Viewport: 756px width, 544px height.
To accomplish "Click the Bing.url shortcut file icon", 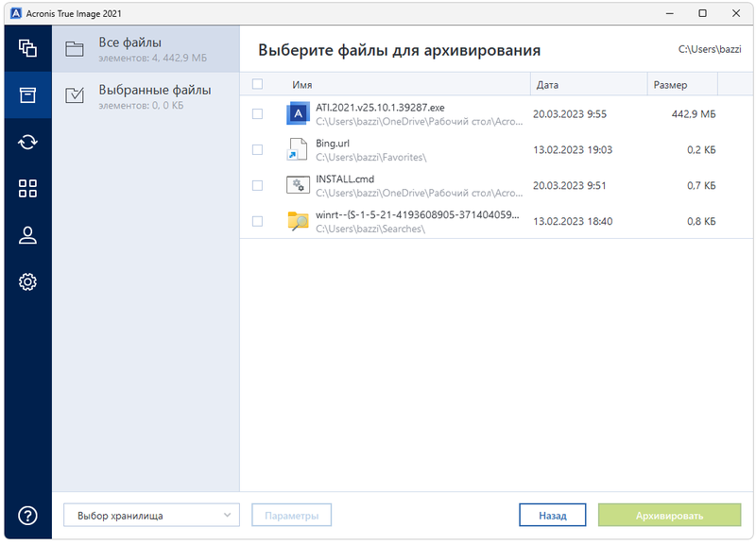I will (x=298, y=149).
